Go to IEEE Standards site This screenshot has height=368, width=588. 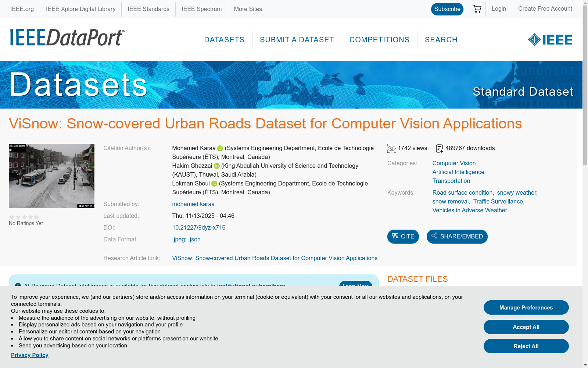click(x=148, y=9)
